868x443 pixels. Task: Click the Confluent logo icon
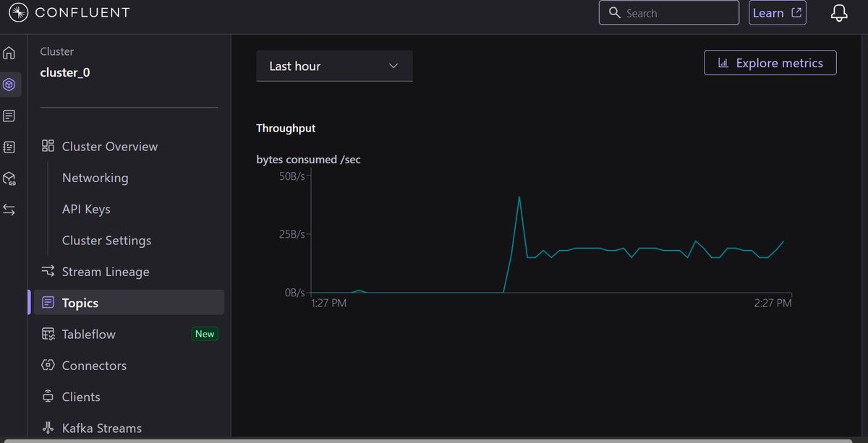(18, 12)
